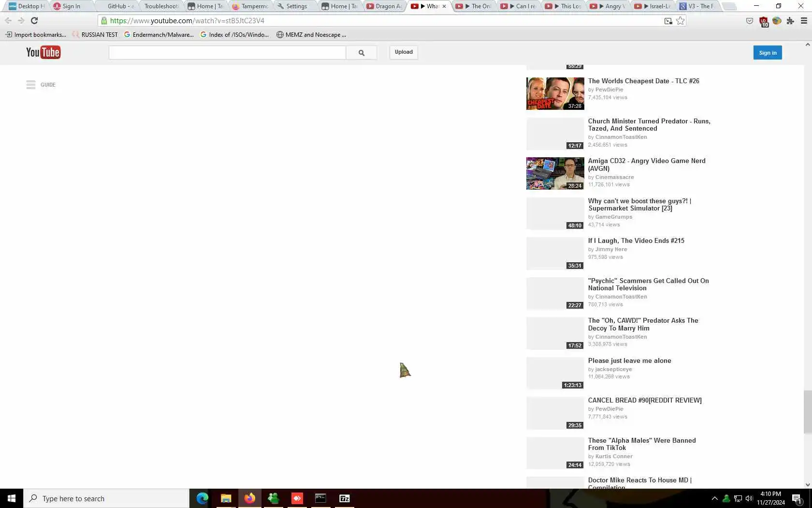Screen dimensions: 812x508
Task: Open These Alpha Males Were Banned video
Action: click(x=642, y=444)
